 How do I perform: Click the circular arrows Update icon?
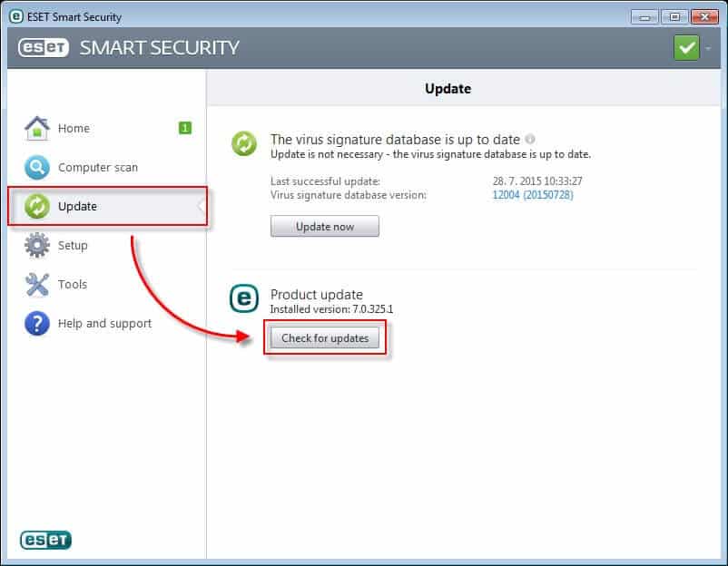point(36,206)
